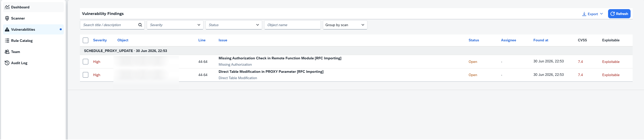
Task: Click the Rule Catalog list icon
Action: pyautogui.click(x=7, y=41)
